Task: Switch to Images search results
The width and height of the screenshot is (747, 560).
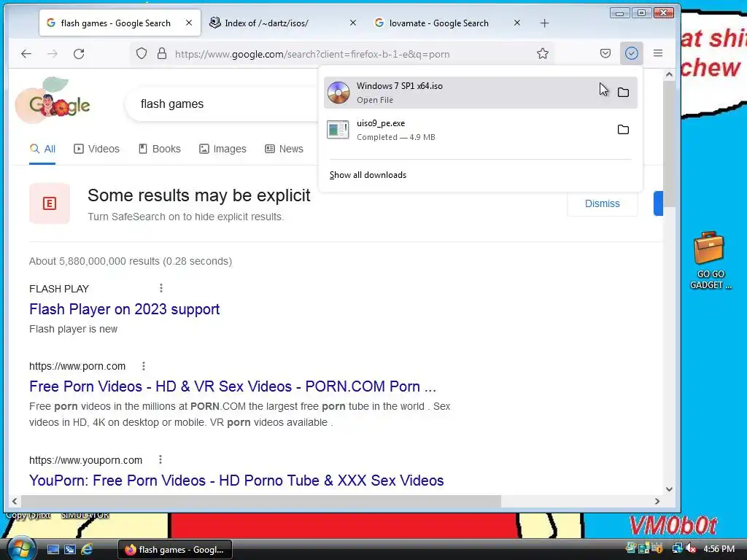Action: click(222, 149)
